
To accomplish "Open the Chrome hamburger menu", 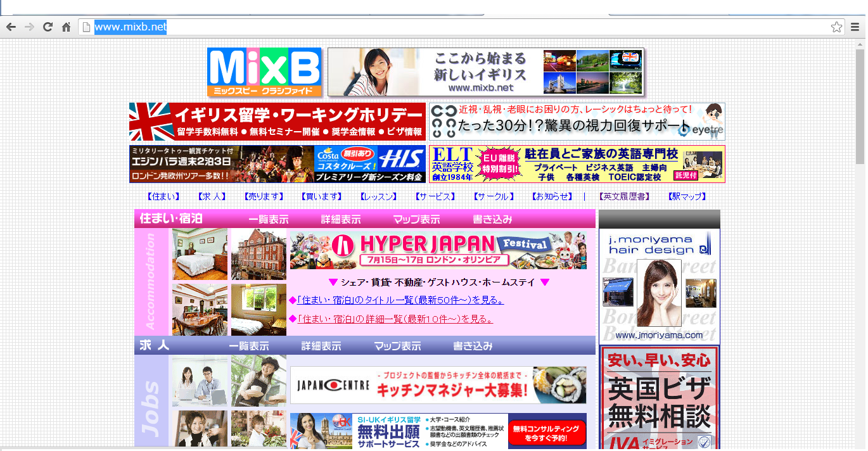I will (855, 27).
